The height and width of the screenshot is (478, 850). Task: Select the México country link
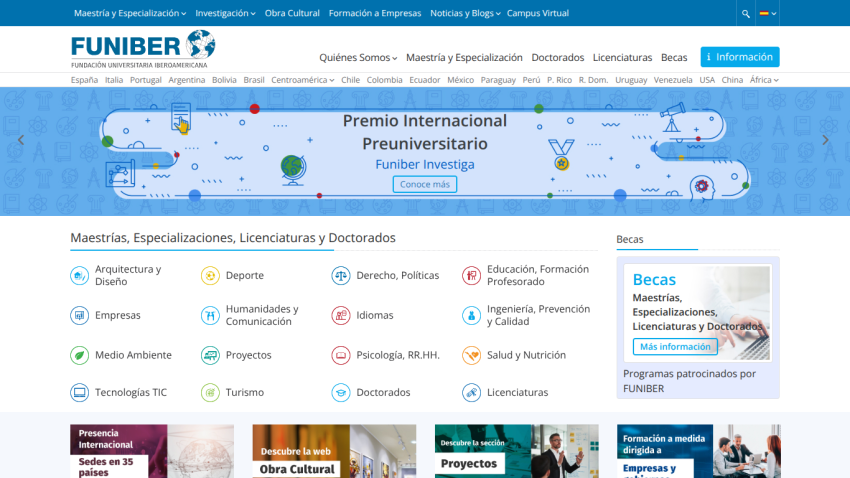460,80
